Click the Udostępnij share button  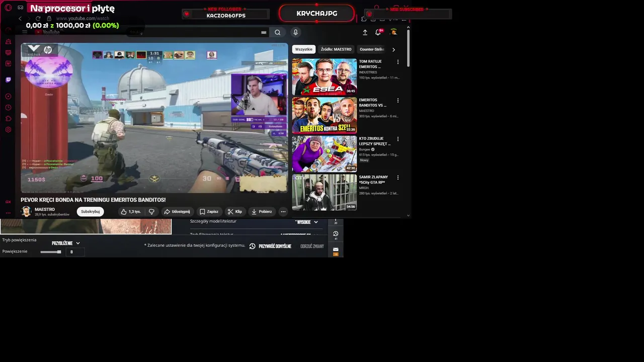[x=178, y=212]
